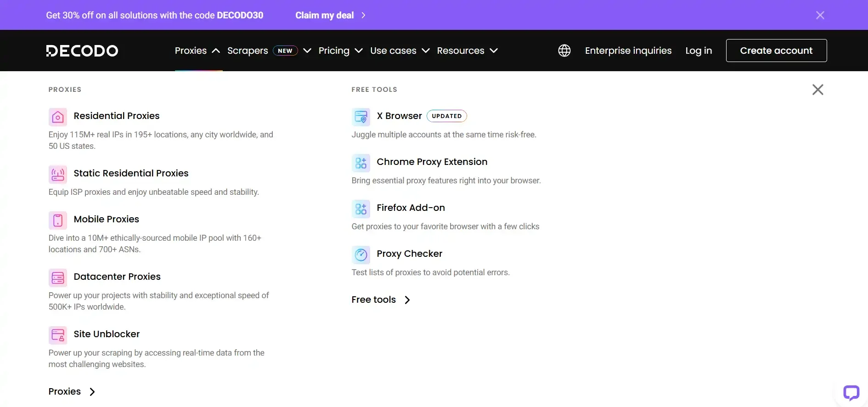Open Site Unblocker
The height and width of the screenshot is (407, 868).
coord(107,334)
